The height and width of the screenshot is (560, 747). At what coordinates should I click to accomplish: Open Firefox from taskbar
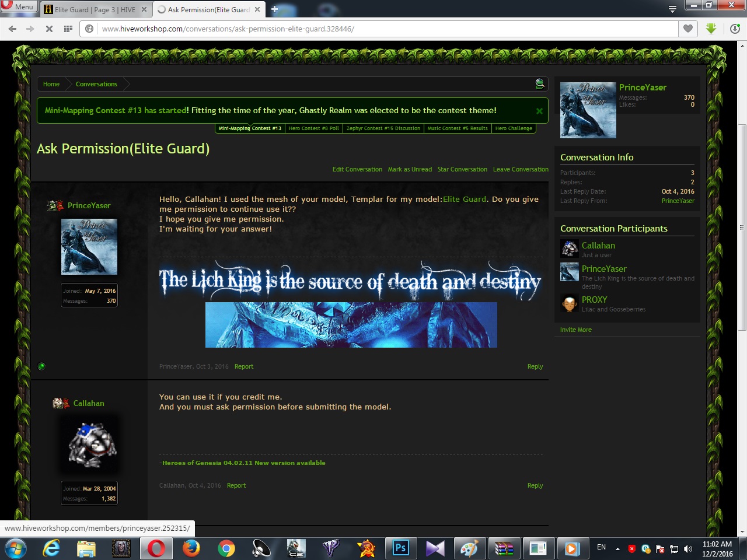coord(191,548)
